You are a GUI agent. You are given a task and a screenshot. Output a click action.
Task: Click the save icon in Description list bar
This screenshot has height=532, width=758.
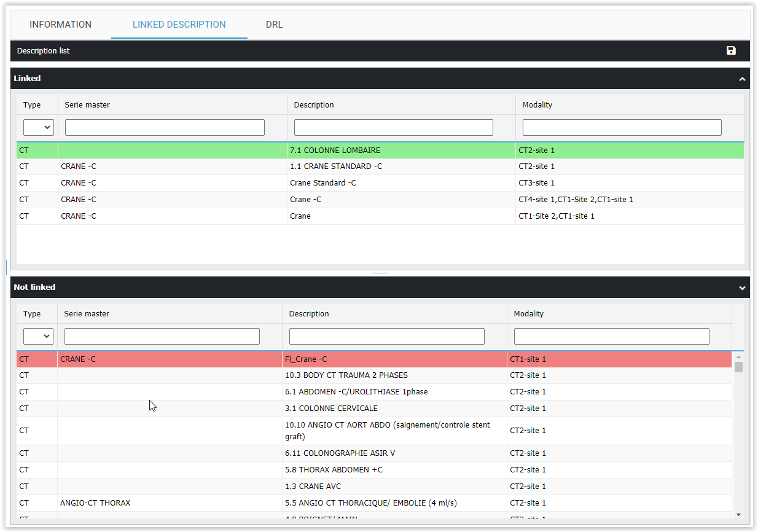point(731,51)
